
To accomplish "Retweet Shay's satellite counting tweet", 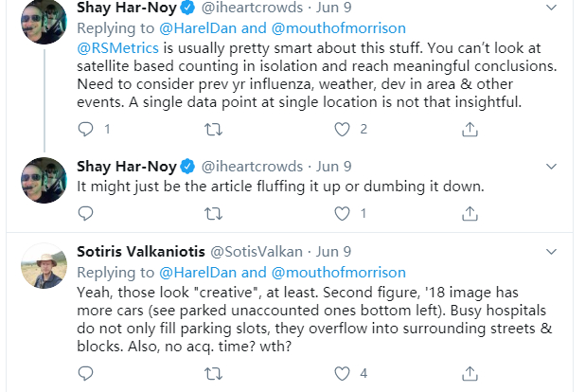I will [x=213, y=129].
